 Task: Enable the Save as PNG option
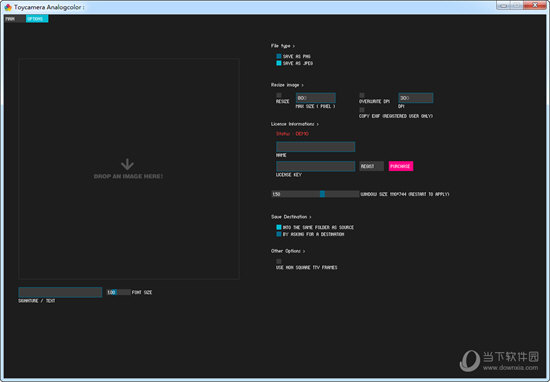[279, 56]
